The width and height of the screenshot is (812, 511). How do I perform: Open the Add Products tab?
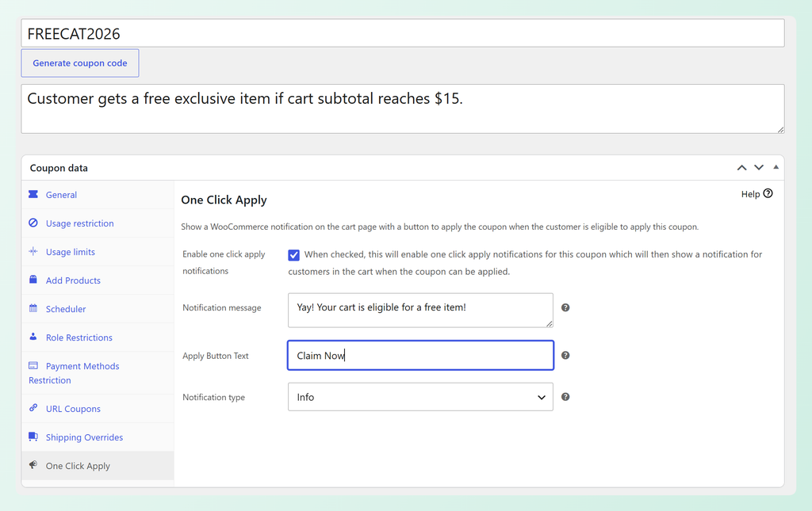pyautogui.click(x=98, y=280)
